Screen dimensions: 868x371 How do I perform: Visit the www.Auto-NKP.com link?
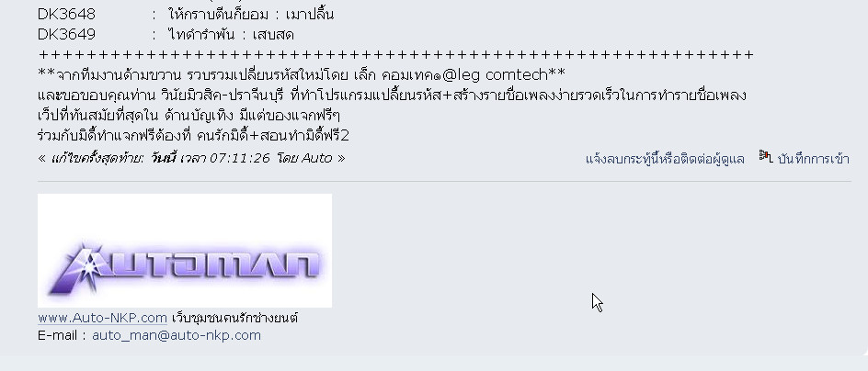(102, 318)
